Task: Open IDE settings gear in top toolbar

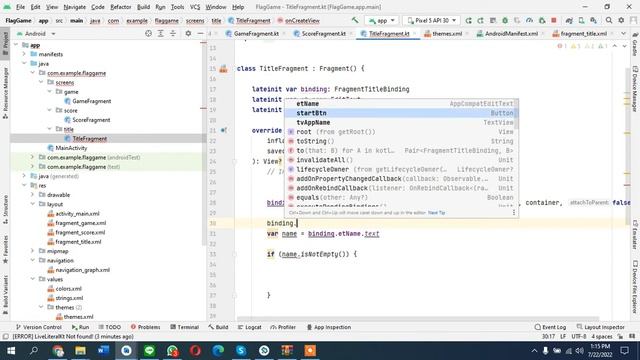Action: (621, 20)
